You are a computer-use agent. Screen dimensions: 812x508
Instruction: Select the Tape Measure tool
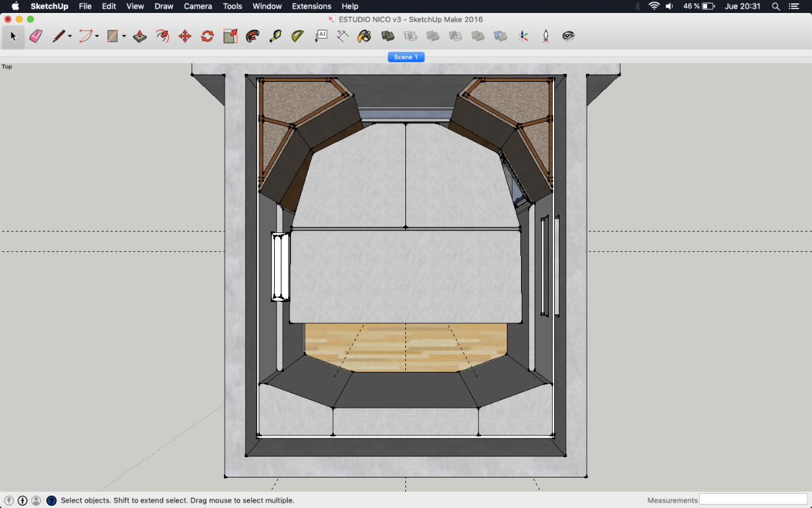tap(275, 37)
